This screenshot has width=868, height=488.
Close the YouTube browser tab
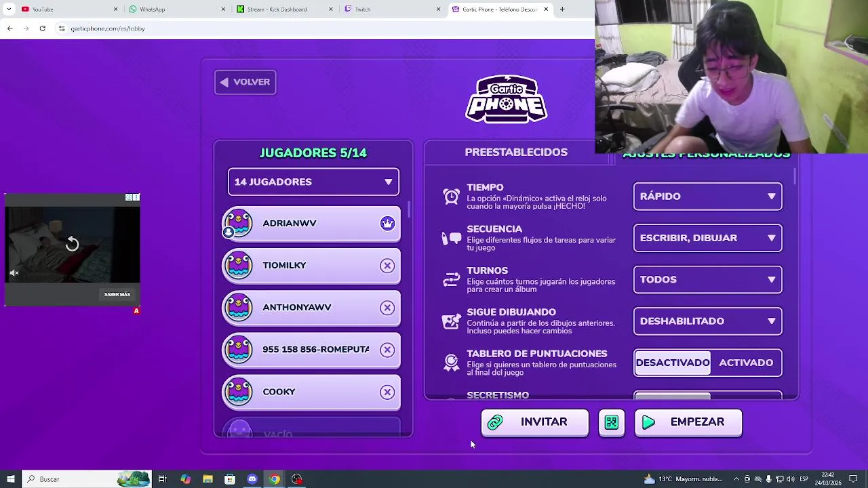(115, 9)
